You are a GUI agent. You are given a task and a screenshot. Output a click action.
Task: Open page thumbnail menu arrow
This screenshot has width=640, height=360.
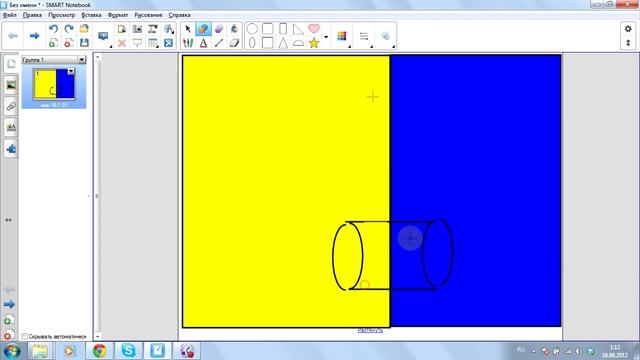(71, 71)
